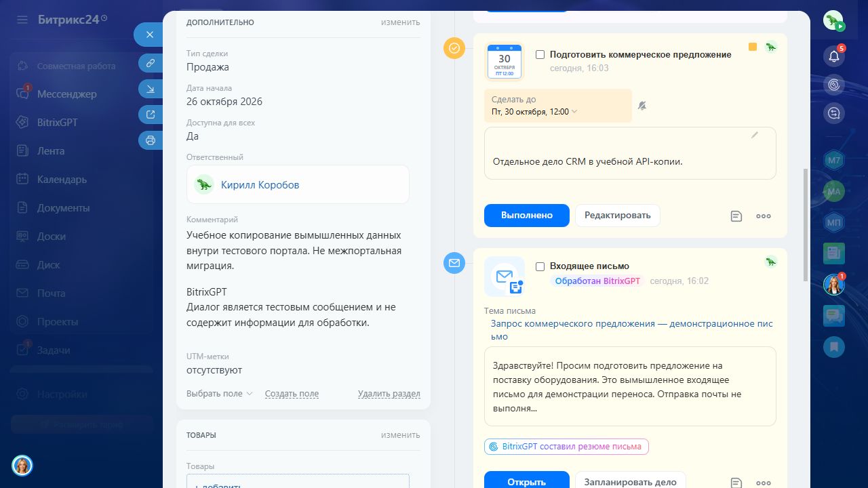Click the vertical scrollbar of the timeline
This screenshot has height=488, width=868.
(x=805, y=225)
